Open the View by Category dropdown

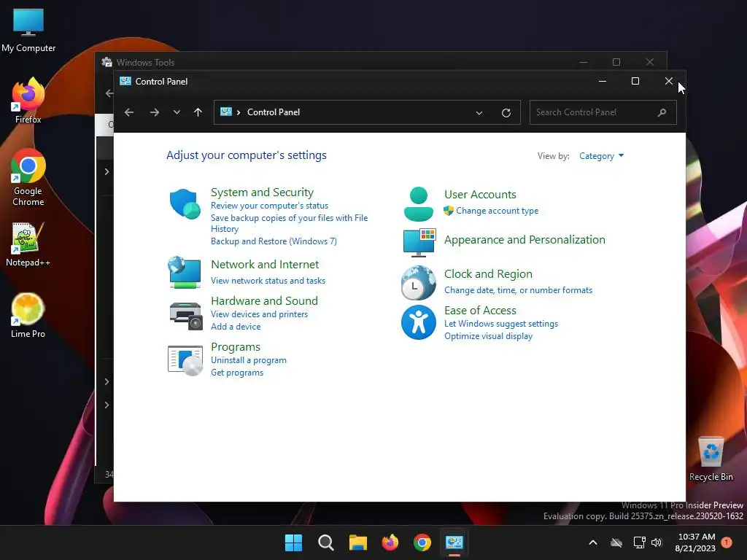tap(601, 156)
